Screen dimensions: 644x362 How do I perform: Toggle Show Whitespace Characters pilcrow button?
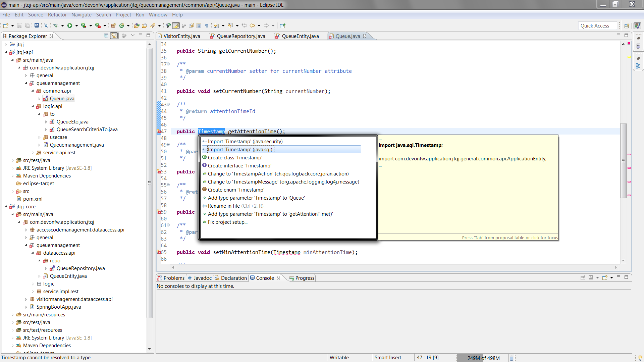(x=206, y=25)
